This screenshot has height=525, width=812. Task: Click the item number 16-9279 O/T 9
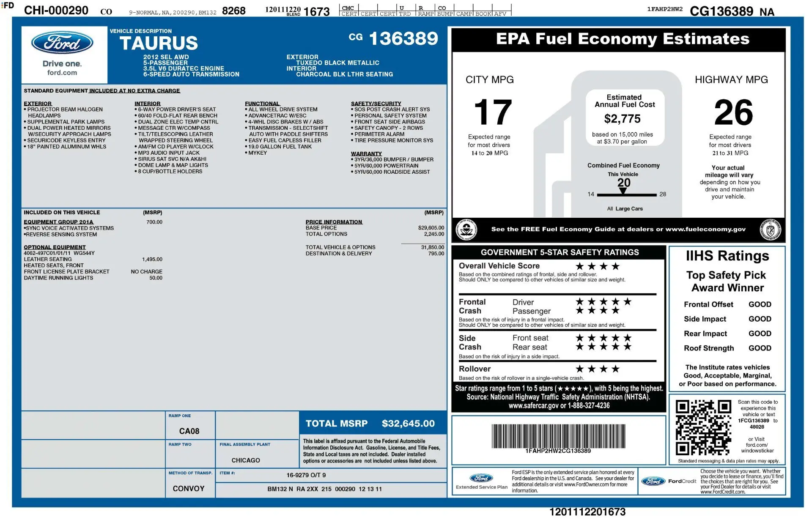click(x=306, y=475)
